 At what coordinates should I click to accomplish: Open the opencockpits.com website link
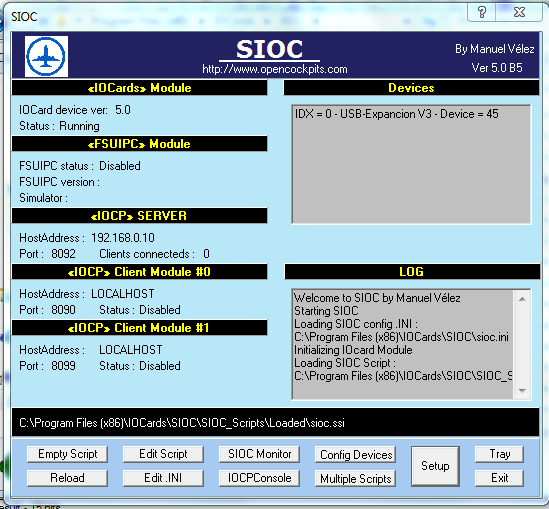[x=275, y=69]
